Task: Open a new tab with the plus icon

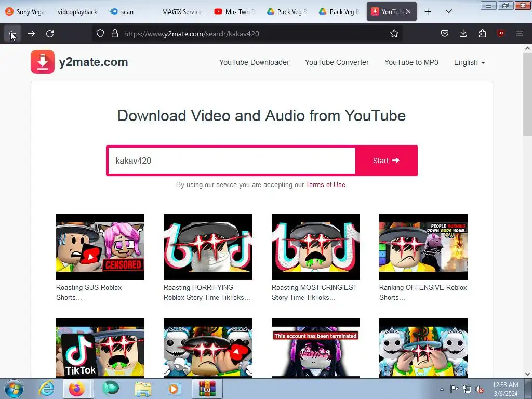Action: coord(428,12)
